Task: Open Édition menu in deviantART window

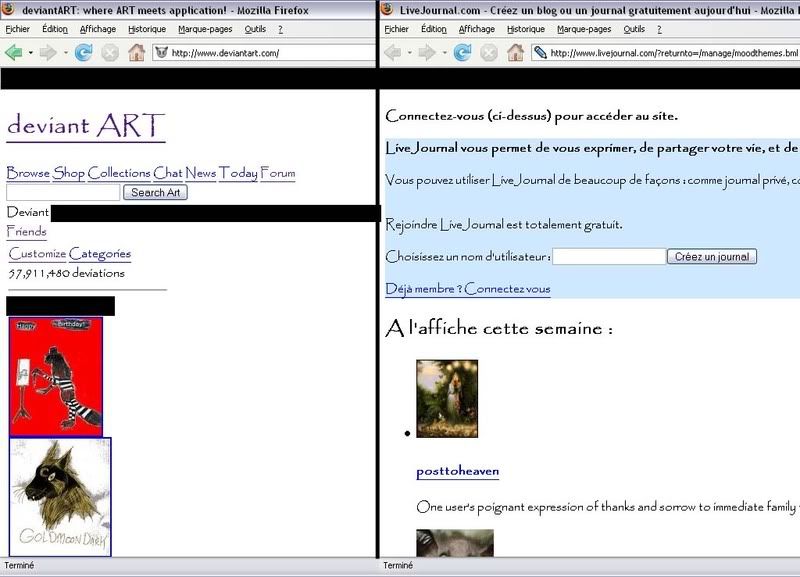Action: coord(55,29)
